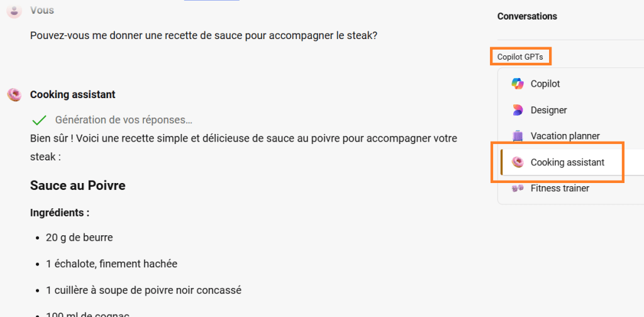The width and height of the screenshot is (644, 317).
Task: Click the donut avatar beside the chat reply
Action: 14,94
